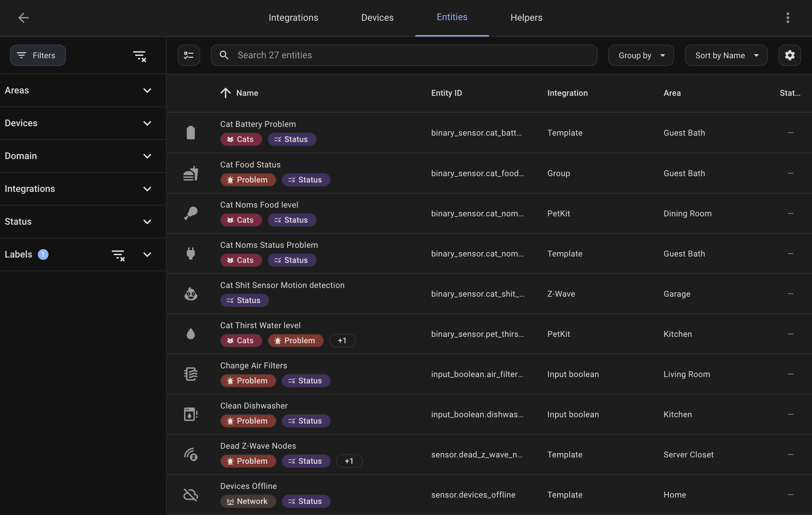Open the Group by dropdown
812x515 pixels.
[x=640, y=55]
